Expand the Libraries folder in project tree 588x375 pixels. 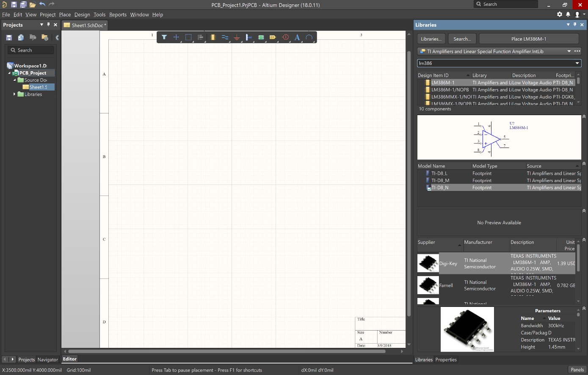pos(14,94)
